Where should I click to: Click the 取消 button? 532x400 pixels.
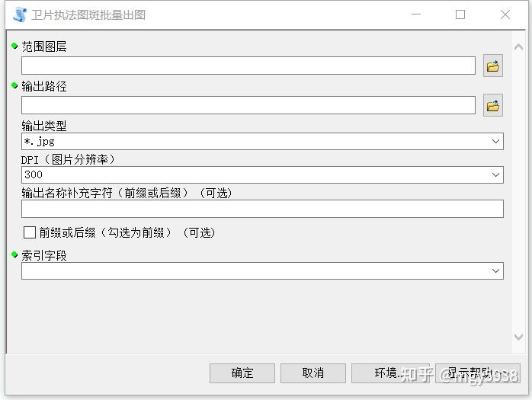coord(312,373)
